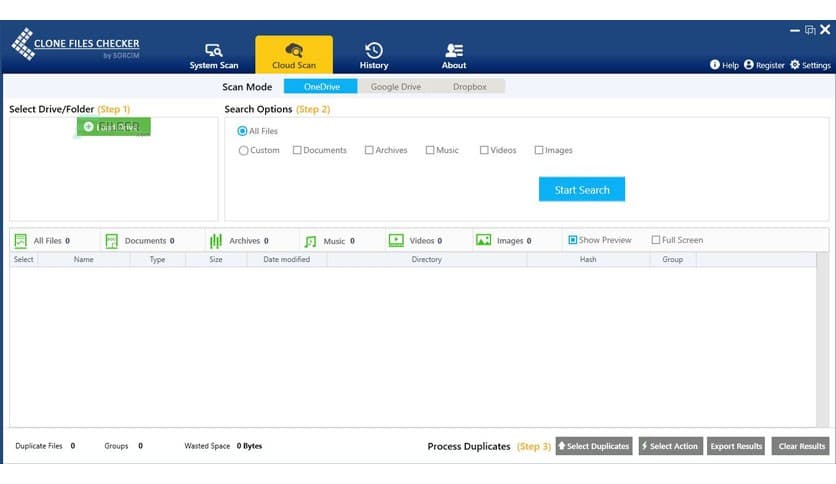Click the All Files results icon

20,241
